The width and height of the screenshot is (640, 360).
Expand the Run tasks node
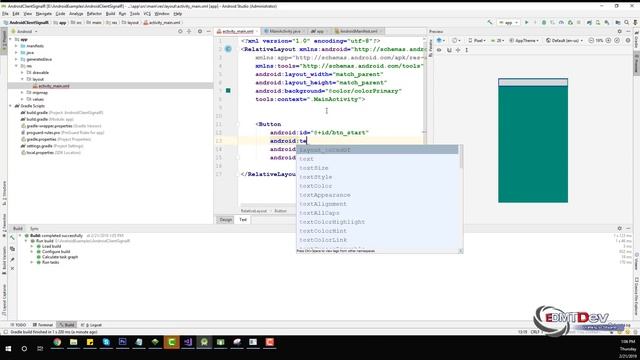(32, 262)
